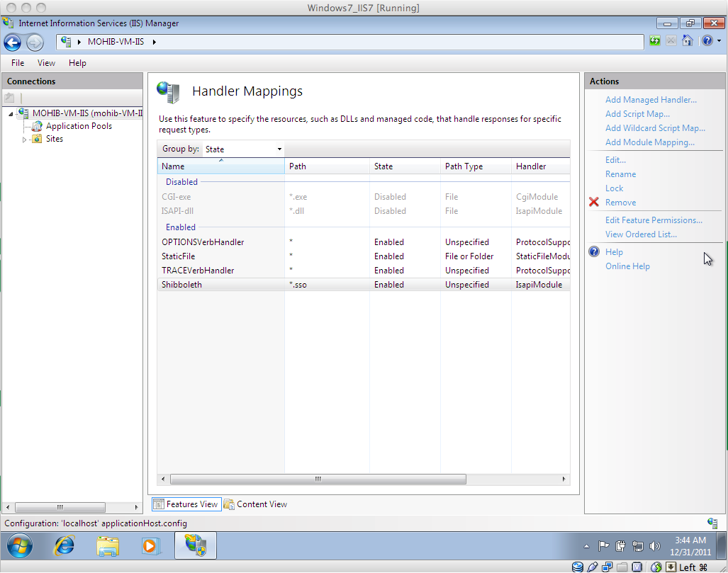The image size is (728, 573).
Task: Select the Shibboleth handler row
Action: [x=182, y=285]
